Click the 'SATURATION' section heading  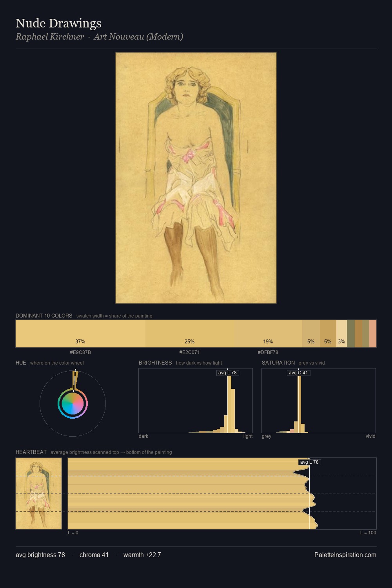278,363
